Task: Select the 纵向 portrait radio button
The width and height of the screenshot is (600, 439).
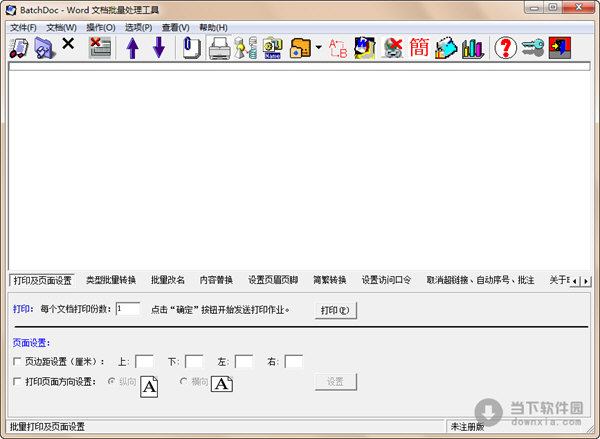Action: tap(111, 381)
